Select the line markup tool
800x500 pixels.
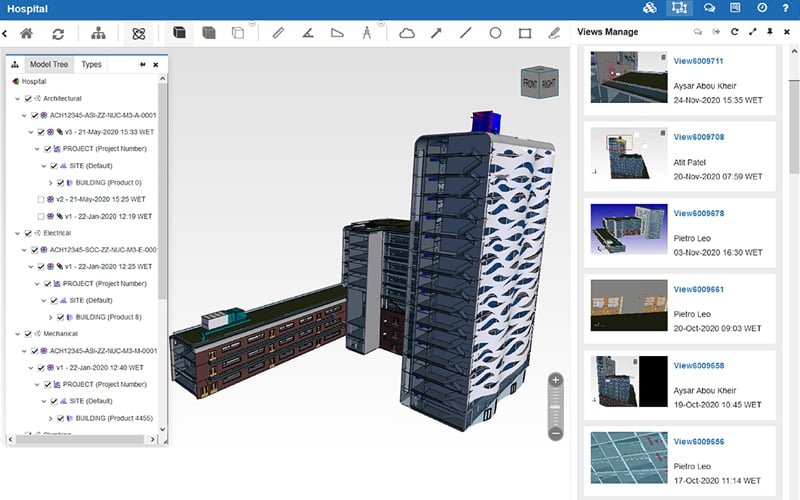click(x=465, y=33)
